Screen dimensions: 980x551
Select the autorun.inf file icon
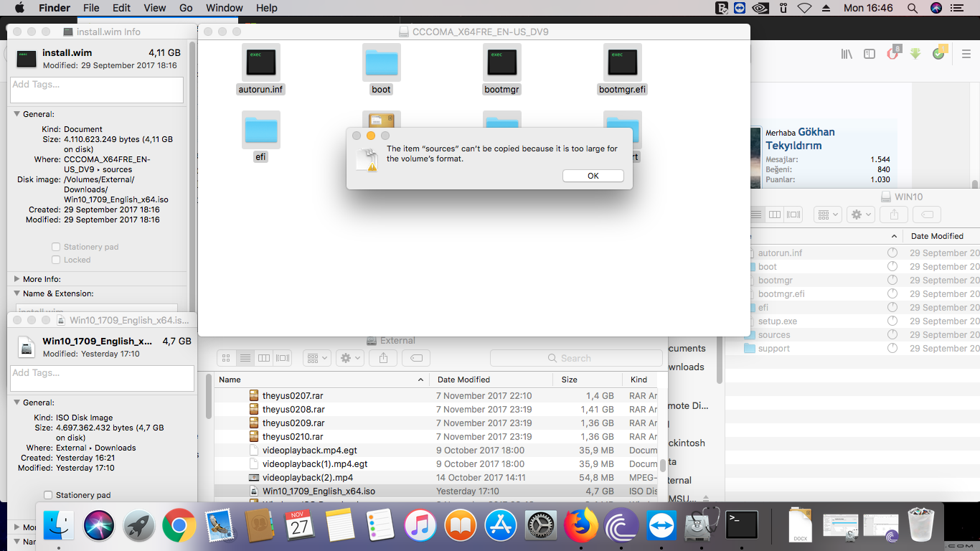coord(260,63)
